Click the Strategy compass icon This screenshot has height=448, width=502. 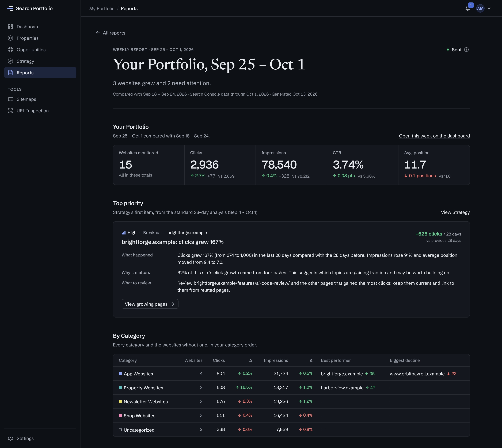tap(10, 61)
